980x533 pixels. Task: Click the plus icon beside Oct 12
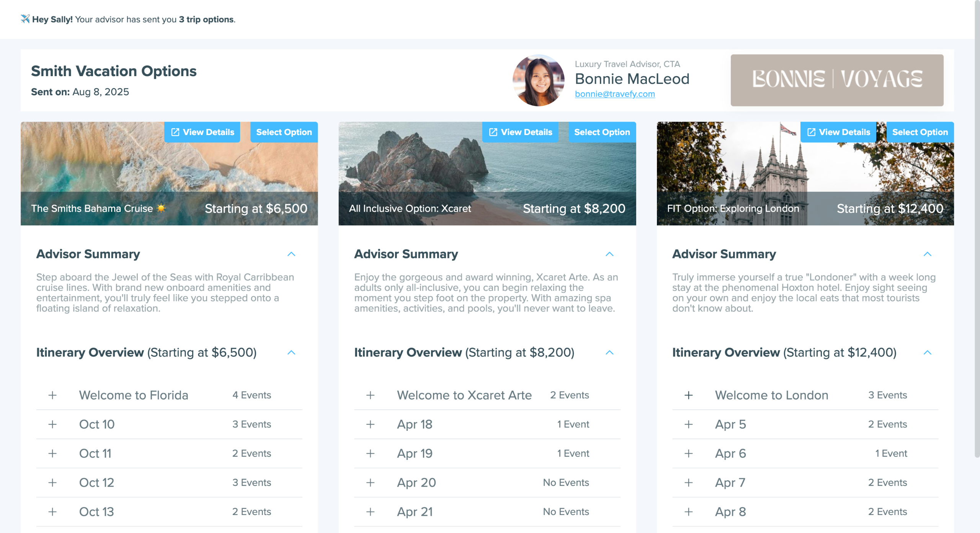tap(52, 482)
